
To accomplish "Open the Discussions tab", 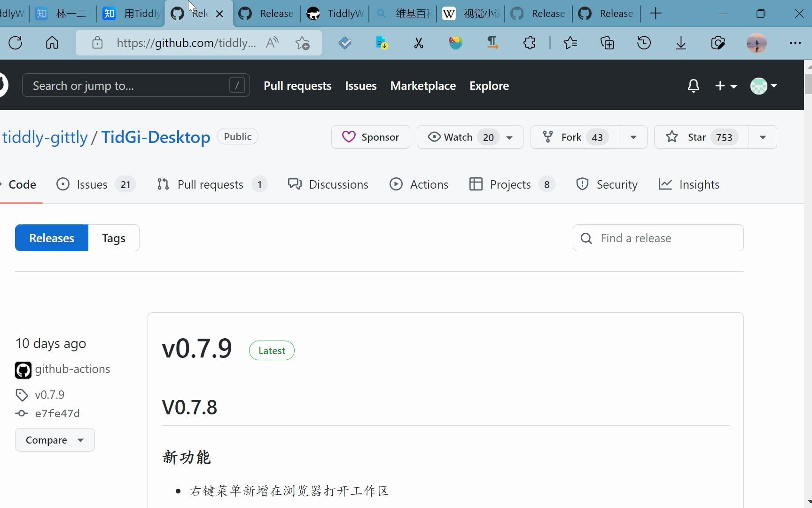I will (x=328, y=184).
